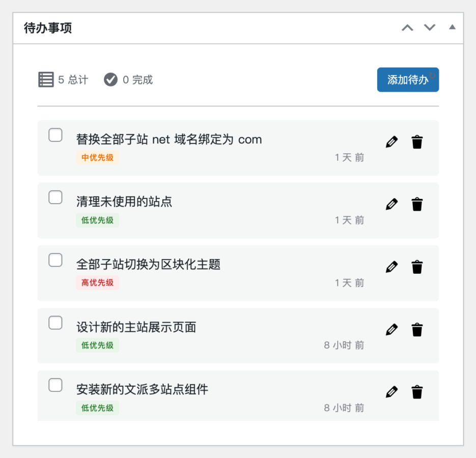Mark '清理未使用的站点' as complete
Screen dimensions: 476x458
(55, 197)
